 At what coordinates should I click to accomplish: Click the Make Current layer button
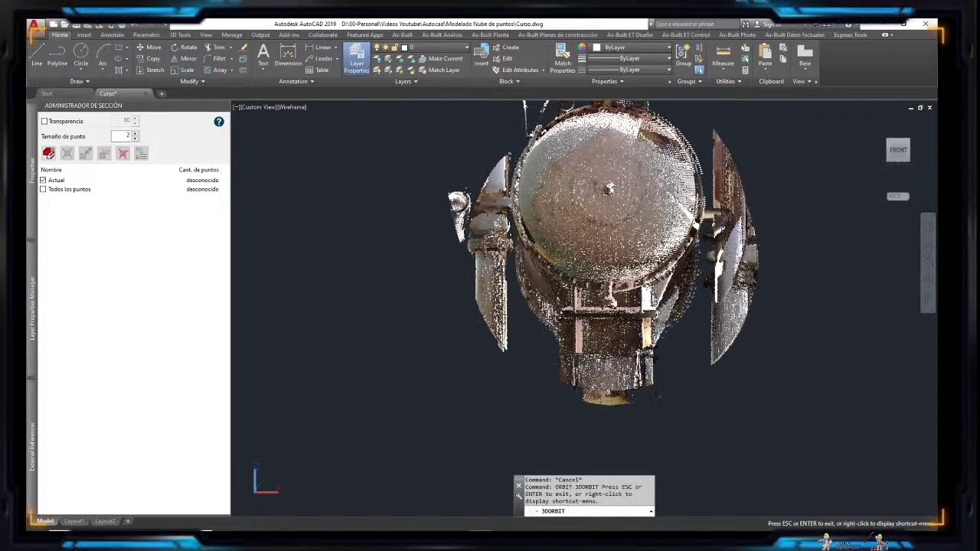pyautogui.click(x=440, y=59)
